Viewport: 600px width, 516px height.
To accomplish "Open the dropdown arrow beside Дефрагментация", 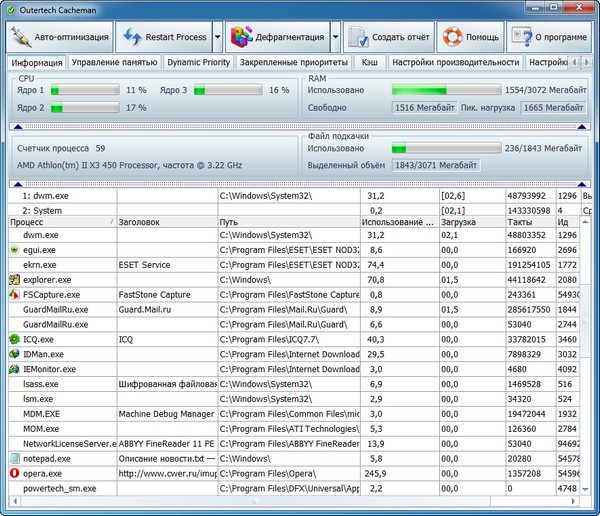I will [335, 38].
